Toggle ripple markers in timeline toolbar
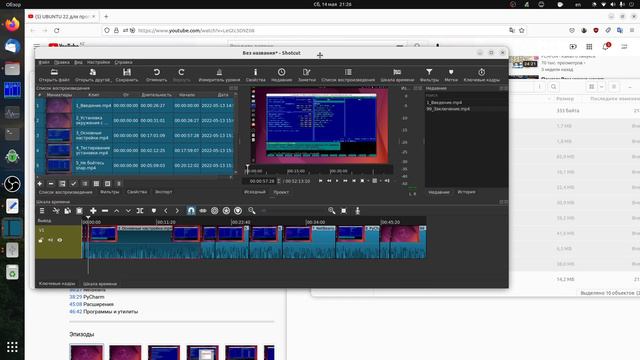 238,211
